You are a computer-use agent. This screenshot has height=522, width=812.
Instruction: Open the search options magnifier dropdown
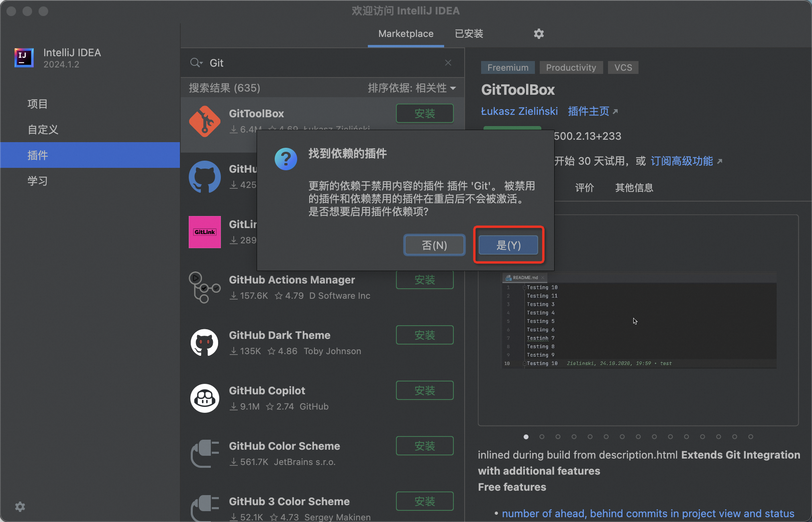pos(196,63)
